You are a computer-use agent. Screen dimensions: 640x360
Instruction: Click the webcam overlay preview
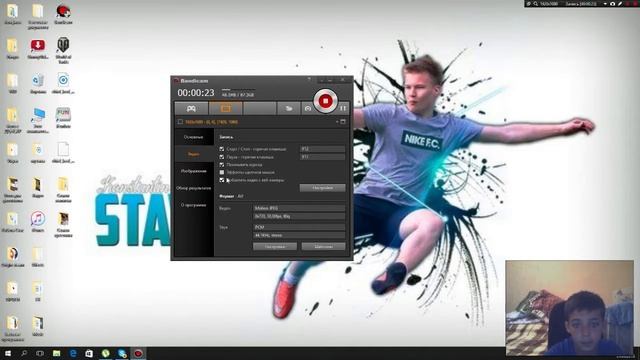(570, 308)
